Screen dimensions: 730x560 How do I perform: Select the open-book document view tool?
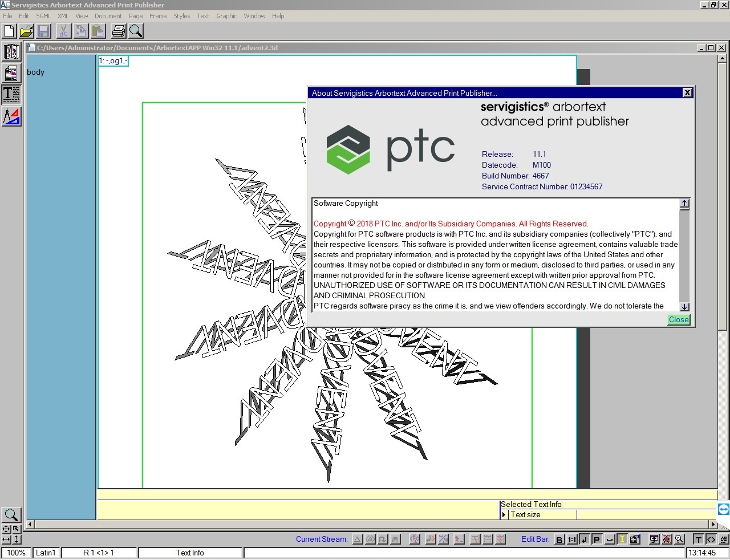click(11, 52)
